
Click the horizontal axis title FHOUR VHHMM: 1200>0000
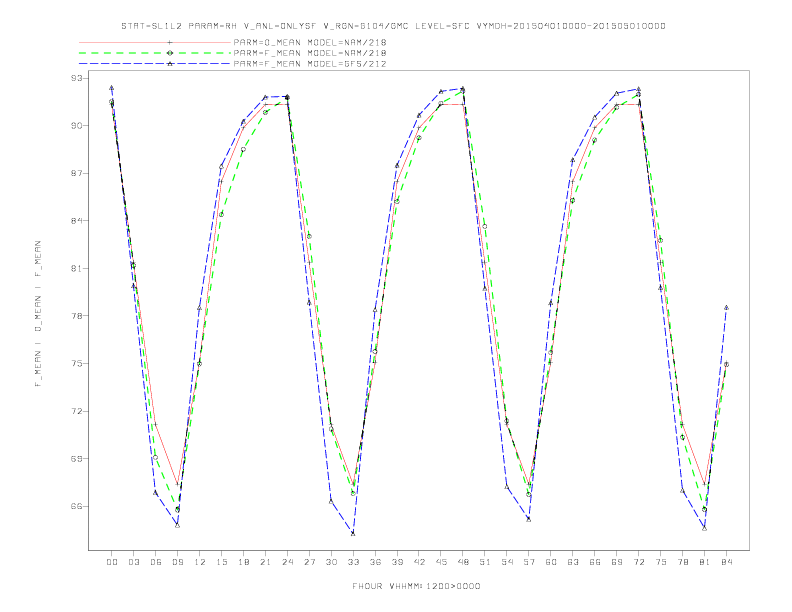pos(416,586)
